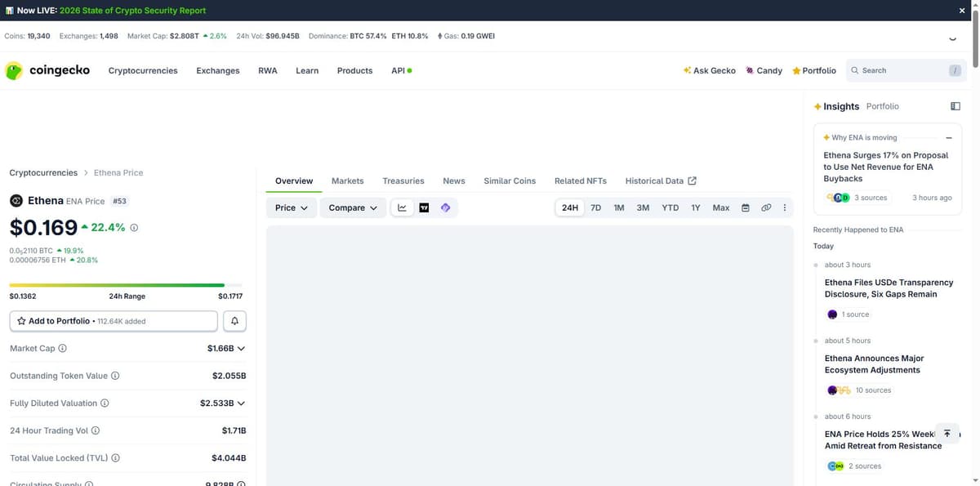Viewport: 980px width, 486px height.
Task: Switch to the Treasuries tab
Action: (403, 181)
